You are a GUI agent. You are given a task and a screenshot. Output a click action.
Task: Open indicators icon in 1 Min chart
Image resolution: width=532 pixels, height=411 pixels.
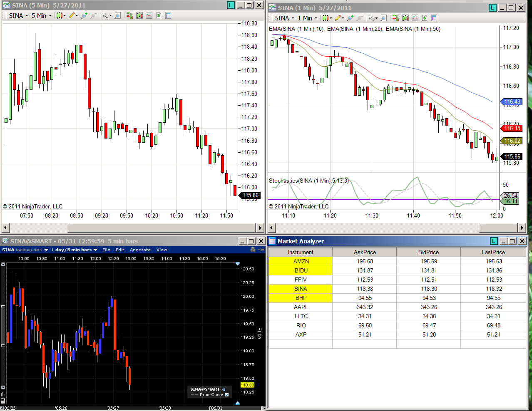(415, 18)
